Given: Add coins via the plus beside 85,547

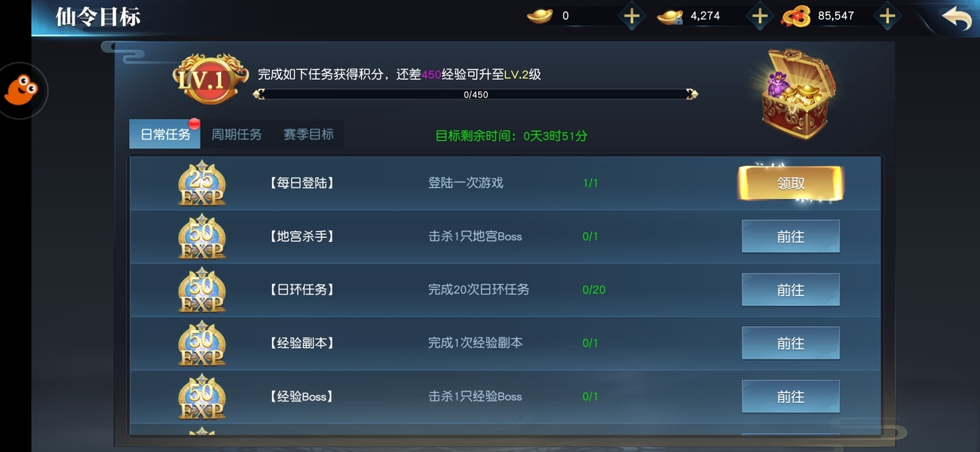Looking at the screenshot, I should pos(888,16).
